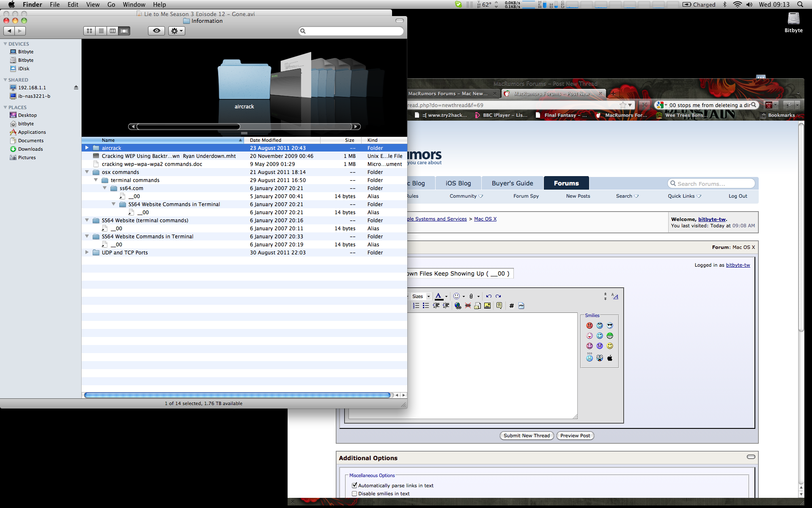The image size is (812, 508).
Task: Go forward in Finder window
Action: pos(20,31)
